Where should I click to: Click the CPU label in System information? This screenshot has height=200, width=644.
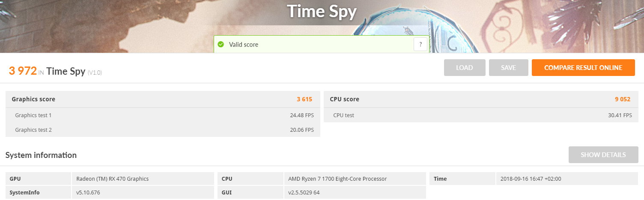point(250,179)
